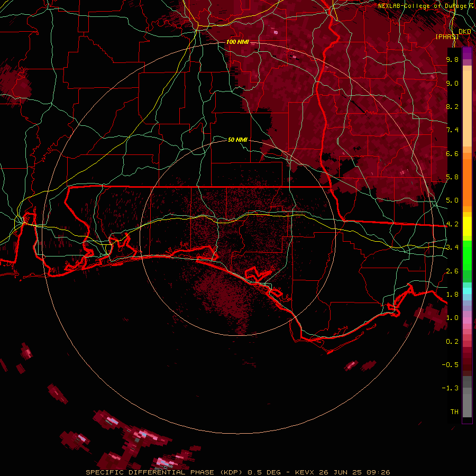Click the 5.0 value on color scale
476x476 pixels.
point(452,200)
